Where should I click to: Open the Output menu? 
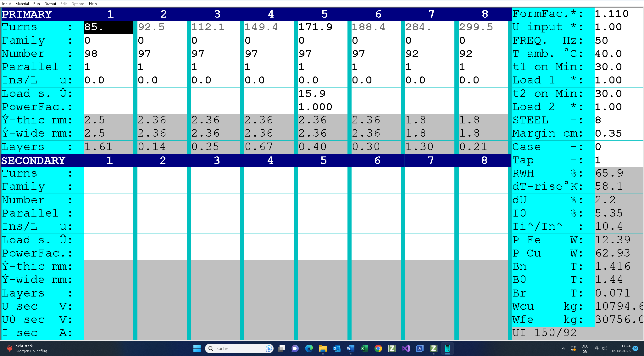pos(50,4)
